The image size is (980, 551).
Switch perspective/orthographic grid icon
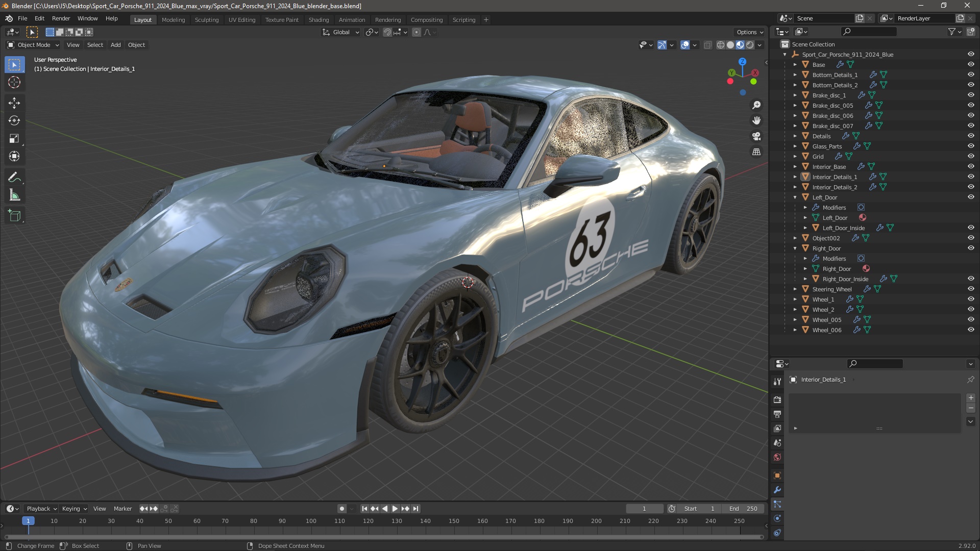point(756,152)
